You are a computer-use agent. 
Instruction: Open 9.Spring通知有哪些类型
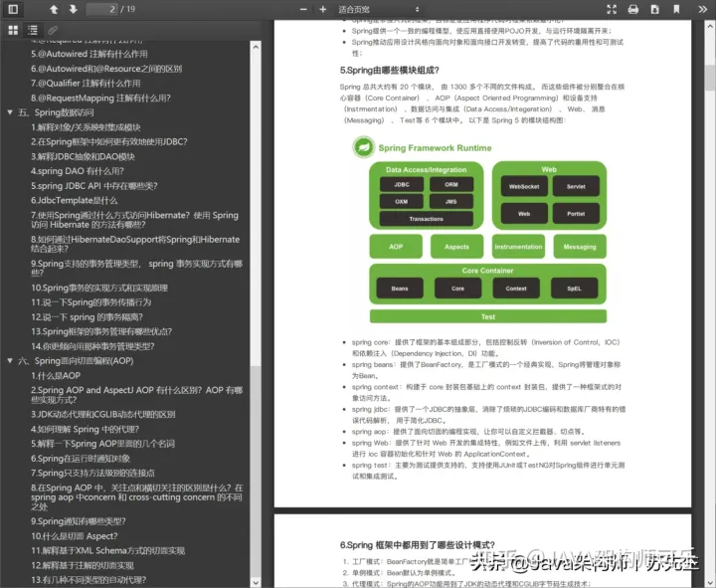tap(79, 521)
